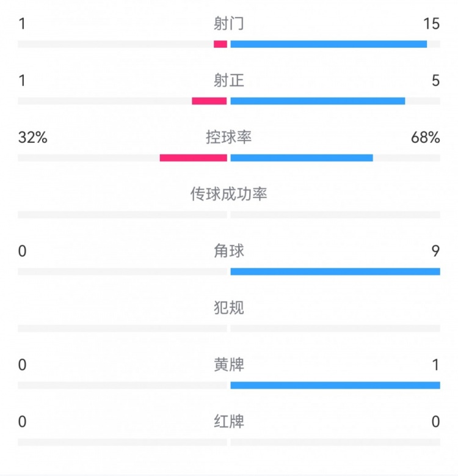Click the blue 射门 progress bar
458x476 pixels.
tap(329, 44)
